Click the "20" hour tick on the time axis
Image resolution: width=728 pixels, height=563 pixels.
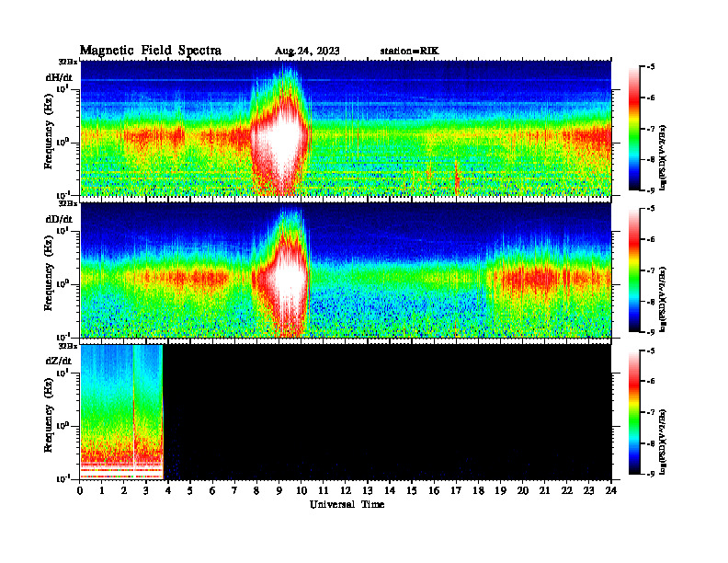click(522, 490)
